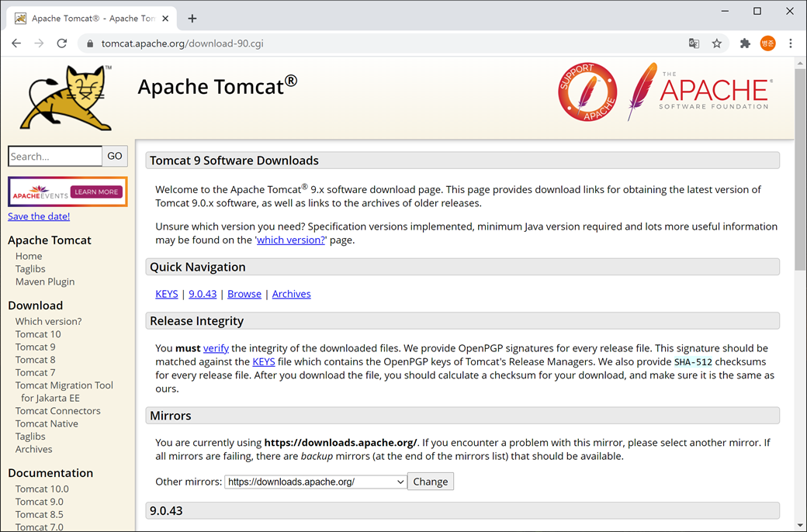Open the Google Translate icon in address bar
807x532 pixels.
(x=694, y=43)
